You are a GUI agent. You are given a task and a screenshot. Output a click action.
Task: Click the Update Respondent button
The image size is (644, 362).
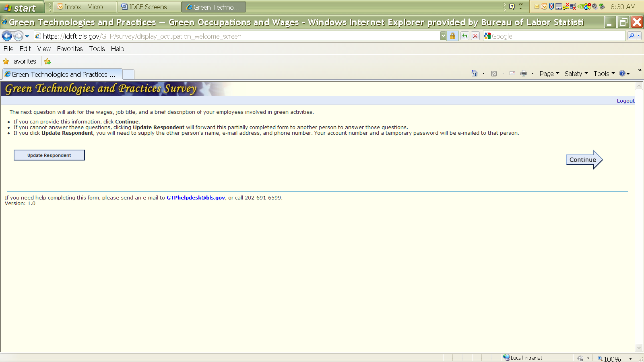[x=49, y=155]
